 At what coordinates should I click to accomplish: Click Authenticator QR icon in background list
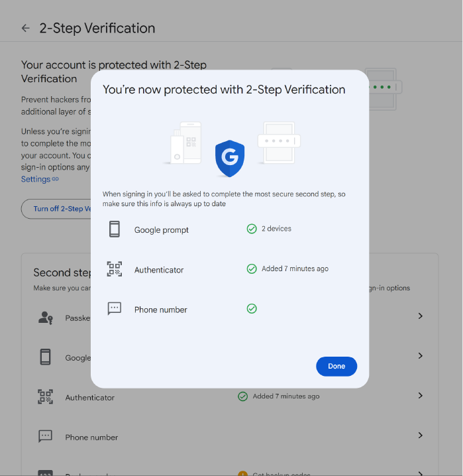46,396
